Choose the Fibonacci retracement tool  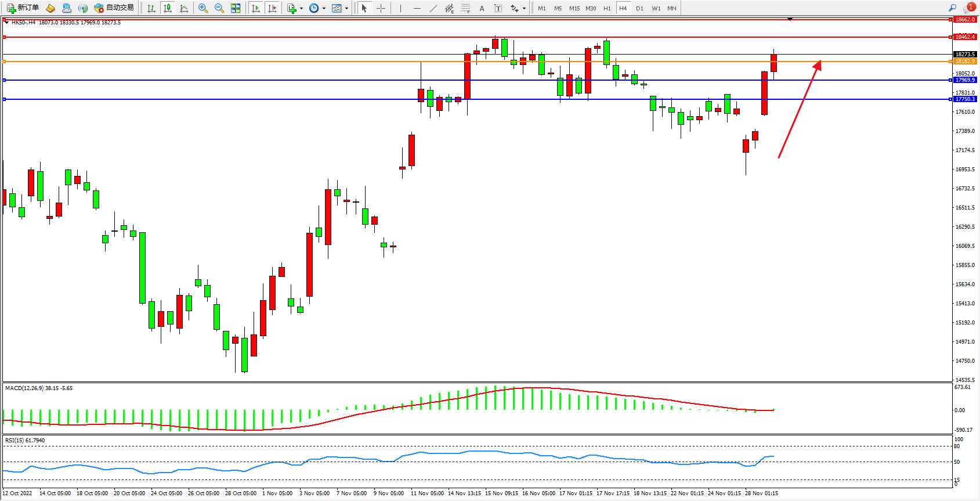[466, 8]
